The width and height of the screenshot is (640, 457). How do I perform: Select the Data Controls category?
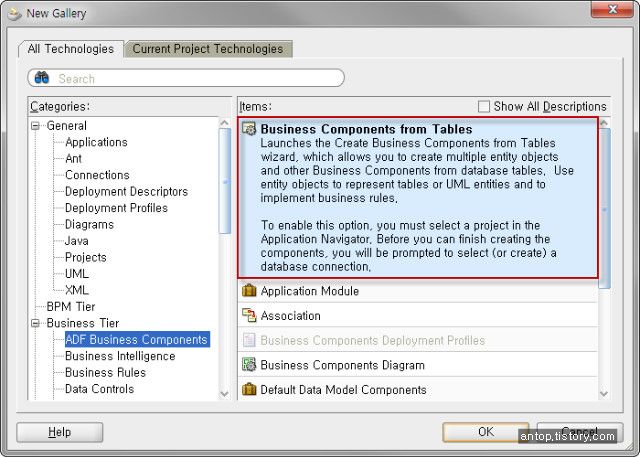click(x=99, y=389)
